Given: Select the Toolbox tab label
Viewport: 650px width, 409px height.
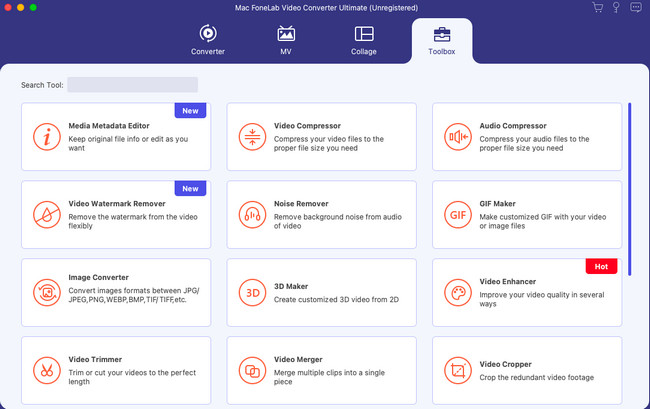Looking at the screenshot, I should (442, 51).
